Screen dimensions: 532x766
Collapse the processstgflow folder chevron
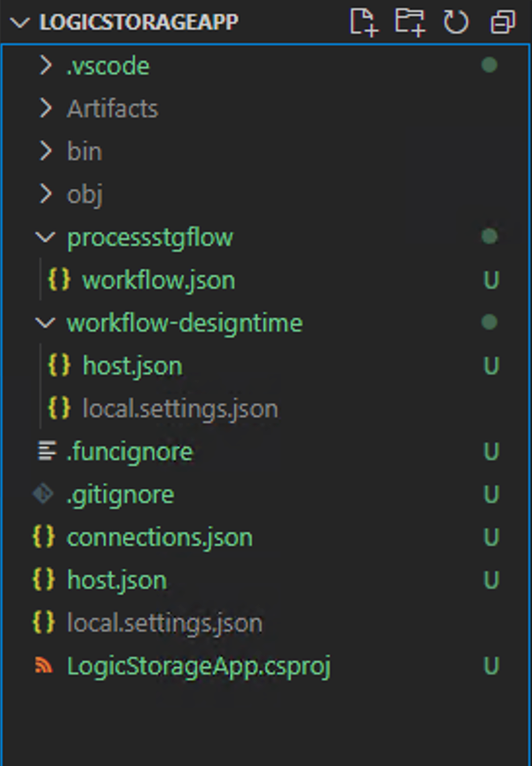[46, 238]
